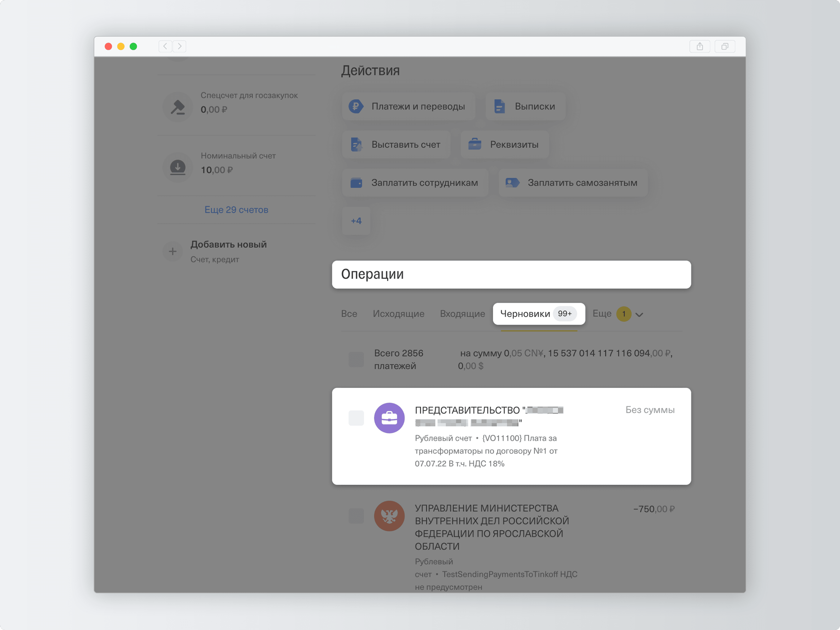Click wallet icon beside Заплатить сотрудникам
Image resolution: width=840 pixels, height=630 pixels.
[x=356, y=183]
